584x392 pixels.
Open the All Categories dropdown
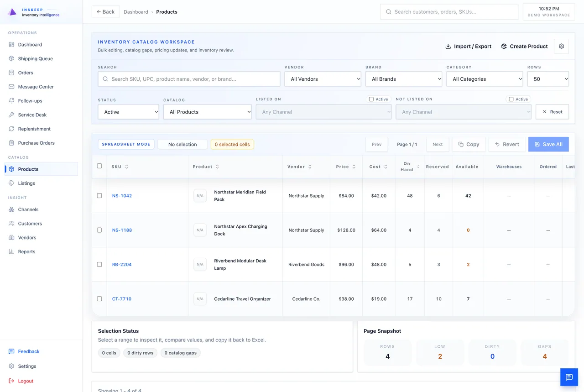point(485,79)
